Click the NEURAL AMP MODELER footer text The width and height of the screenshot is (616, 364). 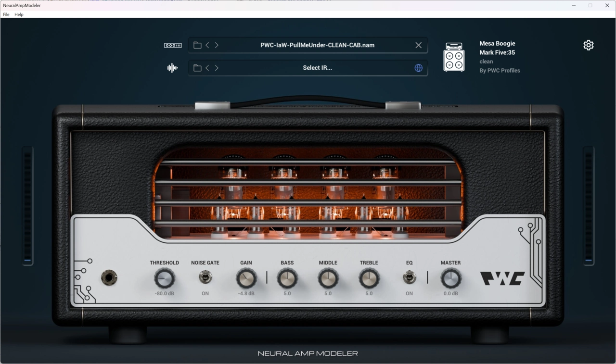308,353
